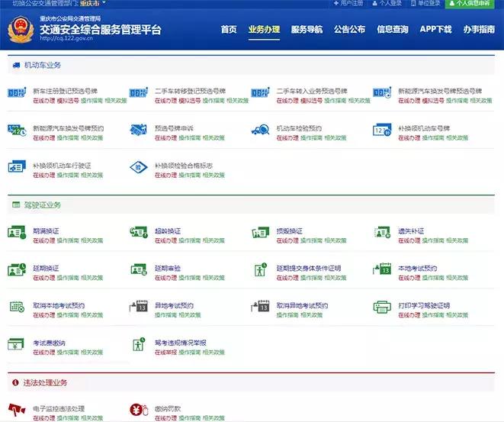Open 新能源汽车换发号牌预约 icon
Screen dimensions: 504x422
17,130
